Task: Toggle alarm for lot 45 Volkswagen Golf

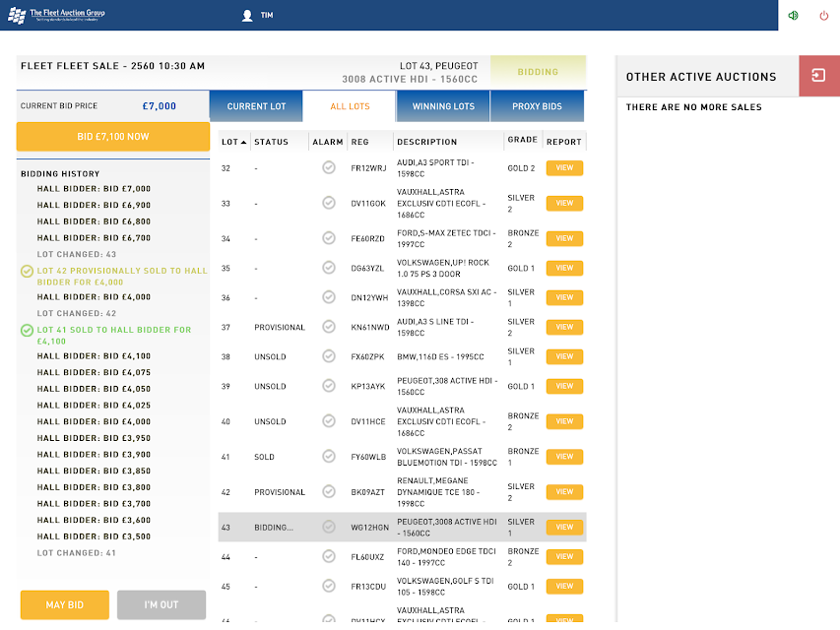Action: click(329, 586)
